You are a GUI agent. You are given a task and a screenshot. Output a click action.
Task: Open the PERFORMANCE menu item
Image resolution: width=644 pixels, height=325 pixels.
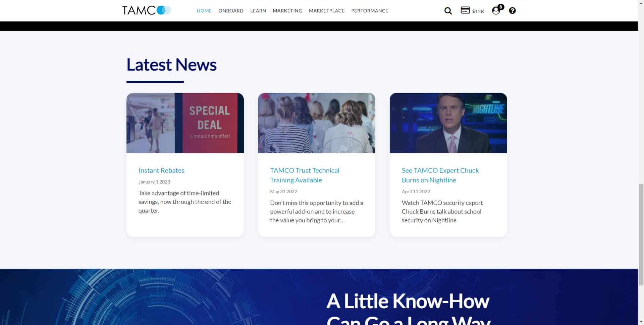pyautogui.click(x=369, y=11)
